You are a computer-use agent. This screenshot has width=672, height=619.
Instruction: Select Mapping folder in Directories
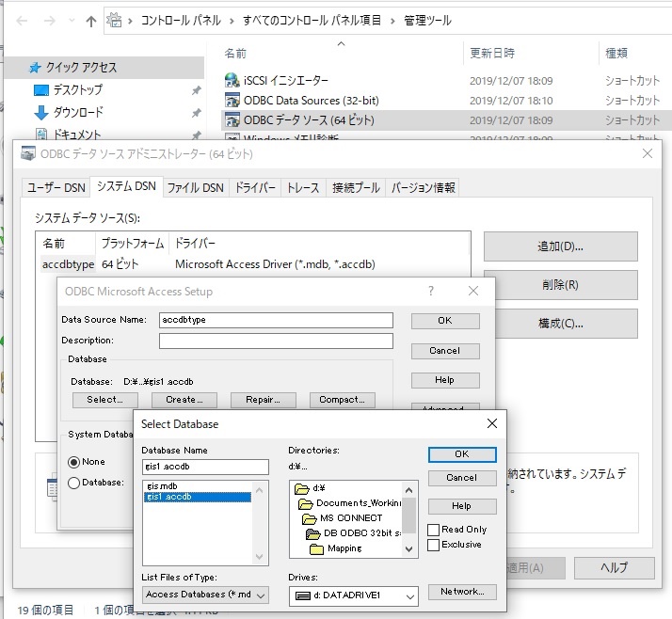336,548
